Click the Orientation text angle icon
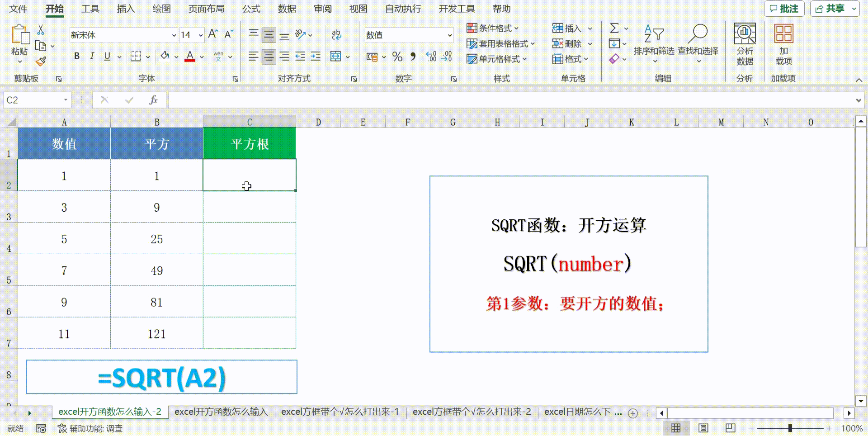 [300, 34]
